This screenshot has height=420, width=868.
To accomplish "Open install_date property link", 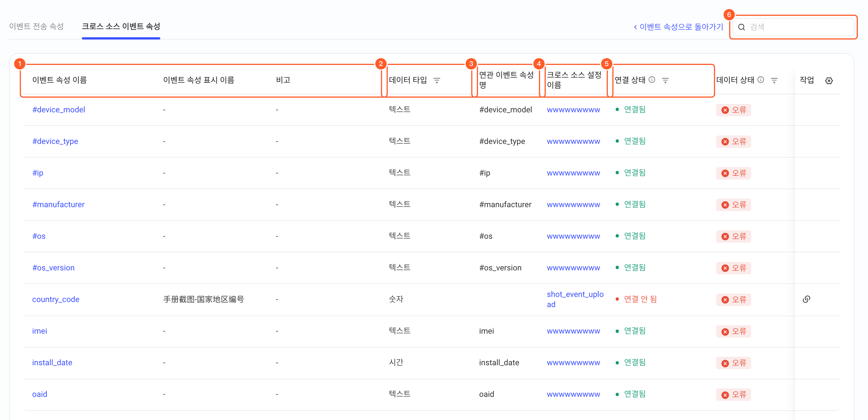I will [52, 363].
